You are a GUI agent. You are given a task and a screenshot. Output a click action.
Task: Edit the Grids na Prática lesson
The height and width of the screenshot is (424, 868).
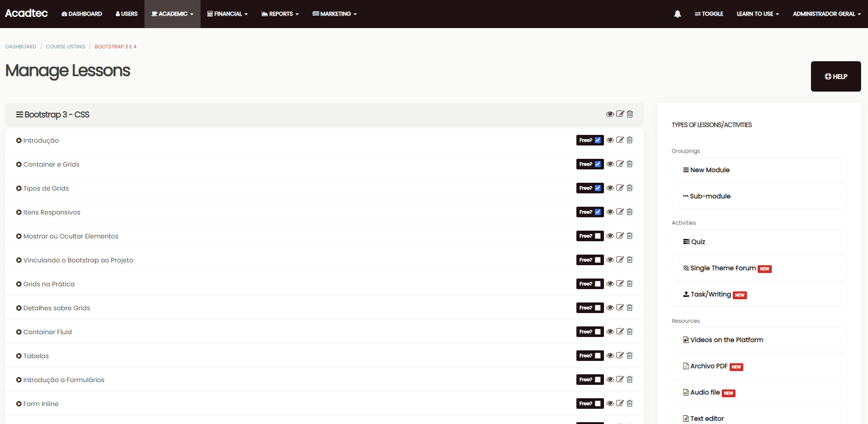click(x=620, y=284)
